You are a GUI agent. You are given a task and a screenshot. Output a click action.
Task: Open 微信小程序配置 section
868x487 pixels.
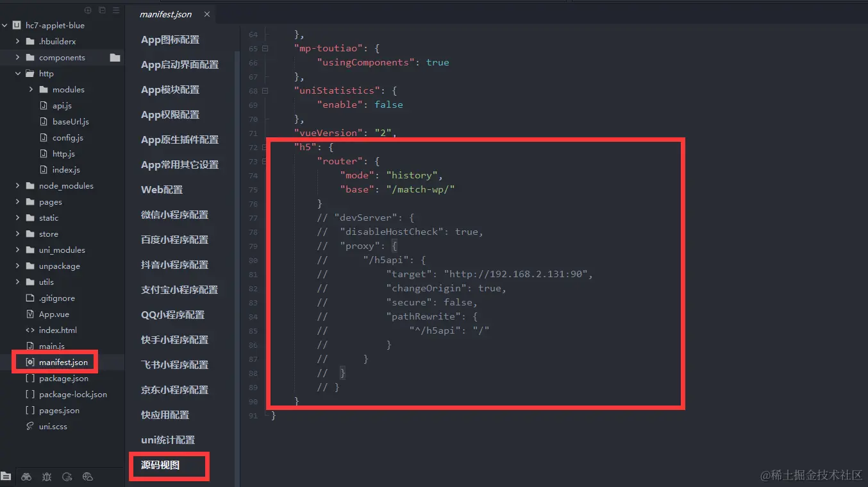pyautogui.click(x=174, y=215)
